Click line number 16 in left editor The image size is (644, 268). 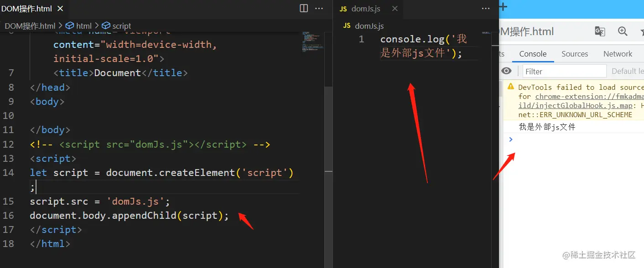(8, 215)
